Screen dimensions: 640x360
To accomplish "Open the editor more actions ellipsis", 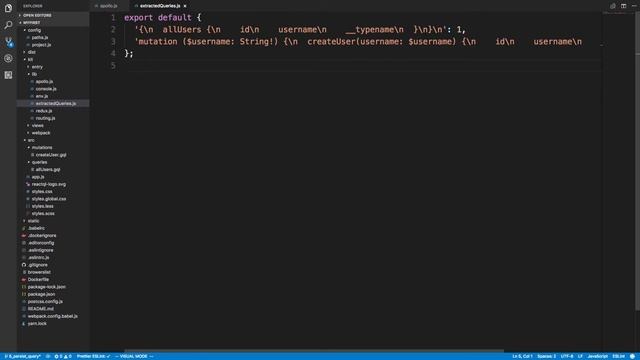I will tap(634, 6).
